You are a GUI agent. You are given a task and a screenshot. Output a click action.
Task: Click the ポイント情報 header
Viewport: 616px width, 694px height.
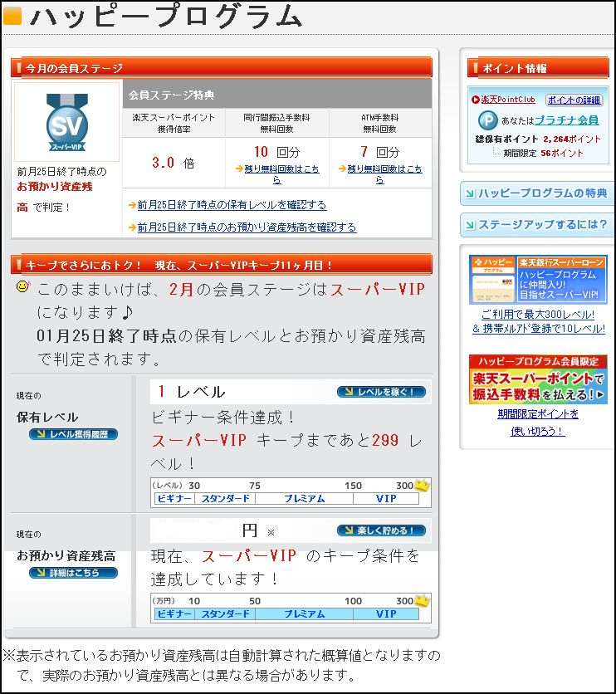538,68
